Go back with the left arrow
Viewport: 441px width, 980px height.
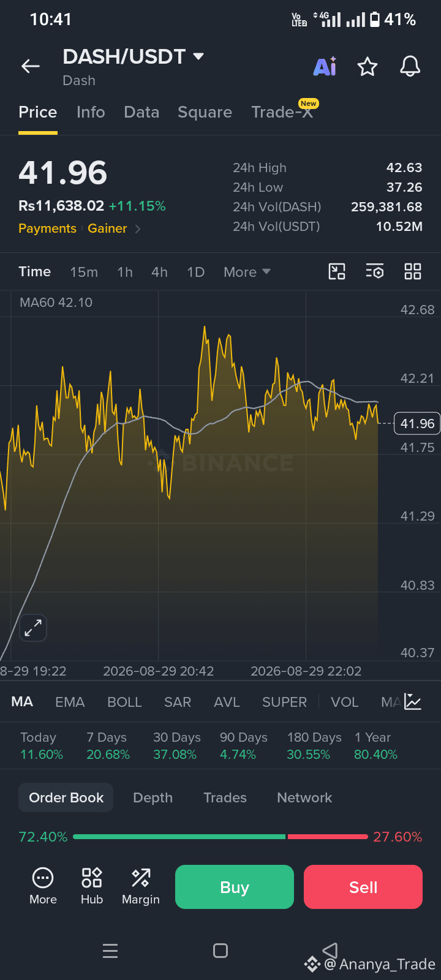[31, 66]
